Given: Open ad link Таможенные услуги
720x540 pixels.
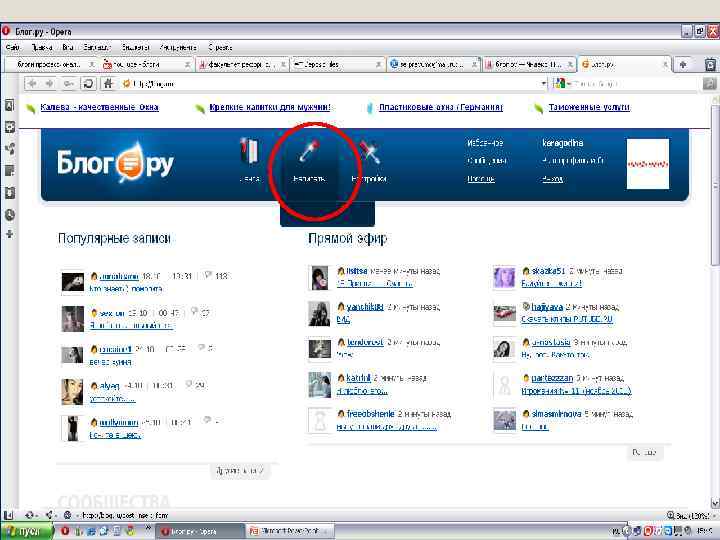Looking at the screenshot, I should (x=589, y=107).
